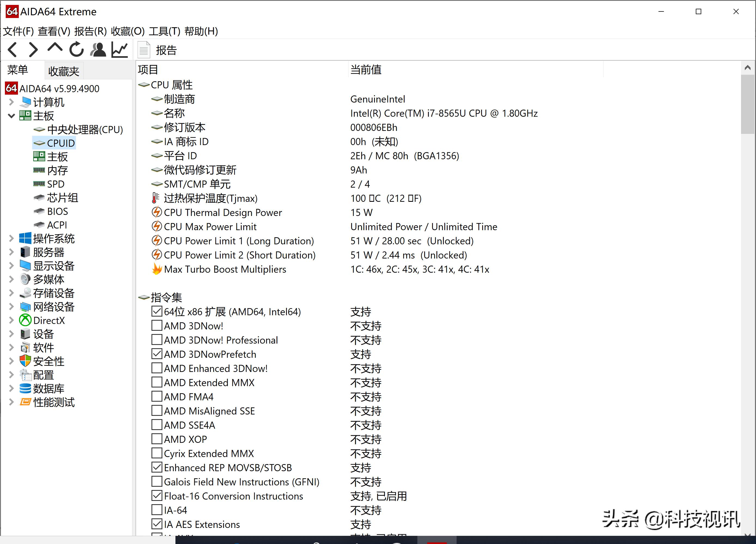The height and width of the screenshot is (544, 756).
Task: Enable the AMD 3DNow! checkbox
Action: [156, 325]
